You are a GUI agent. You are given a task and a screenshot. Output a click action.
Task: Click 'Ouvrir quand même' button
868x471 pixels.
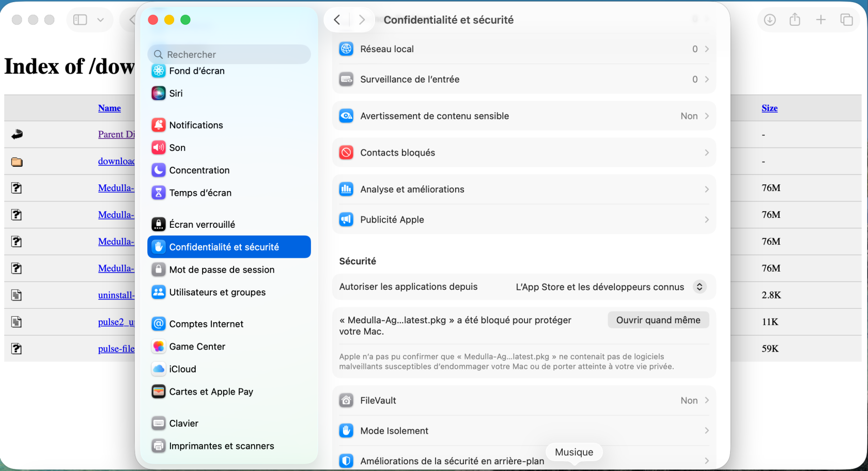(658, 320)
